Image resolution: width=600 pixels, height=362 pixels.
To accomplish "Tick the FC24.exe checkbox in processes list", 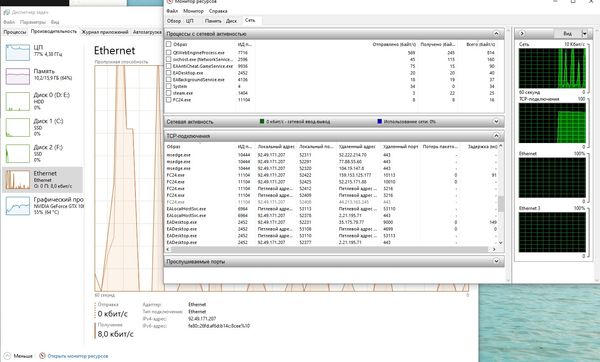I will tap(168, 100).
